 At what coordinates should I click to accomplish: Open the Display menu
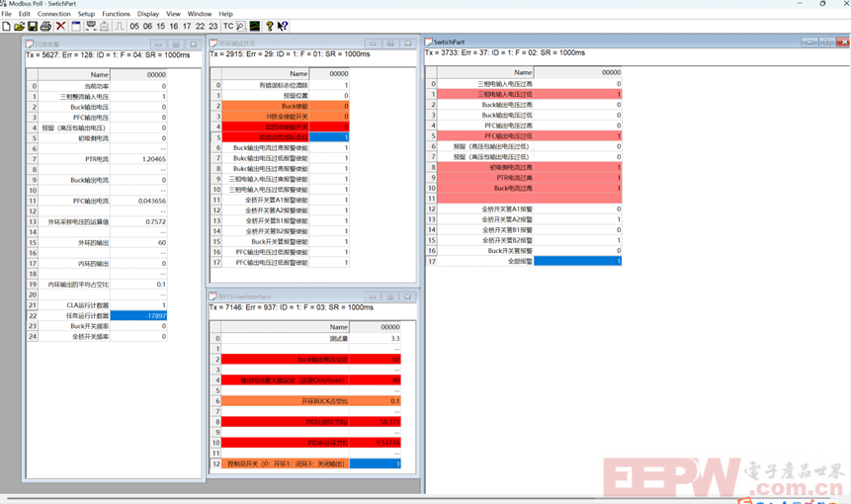148,14
